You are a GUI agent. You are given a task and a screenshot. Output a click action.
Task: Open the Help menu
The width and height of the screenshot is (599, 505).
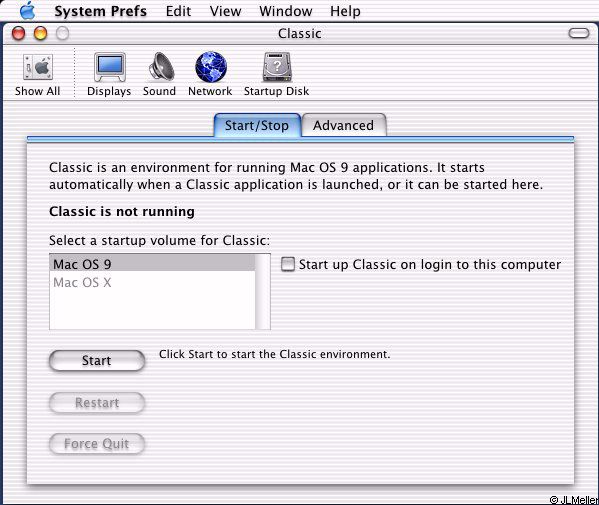(x=345, y=11)
